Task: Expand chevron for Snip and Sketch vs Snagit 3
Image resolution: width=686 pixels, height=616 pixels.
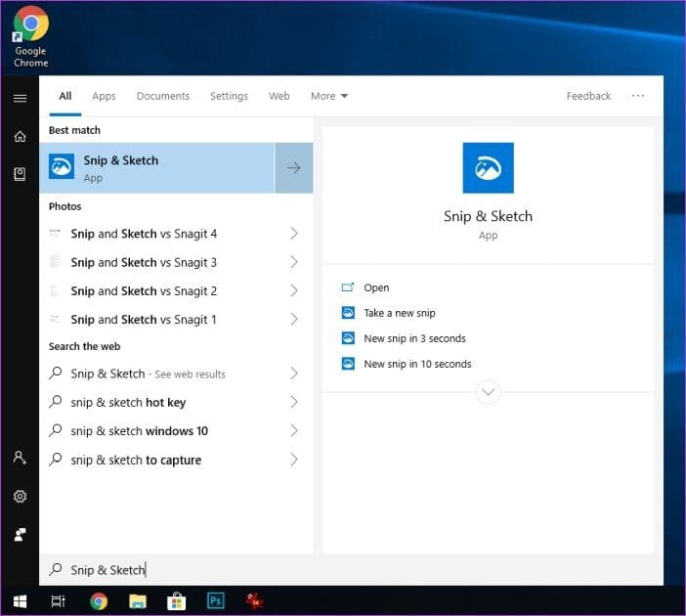Action: 294,262
